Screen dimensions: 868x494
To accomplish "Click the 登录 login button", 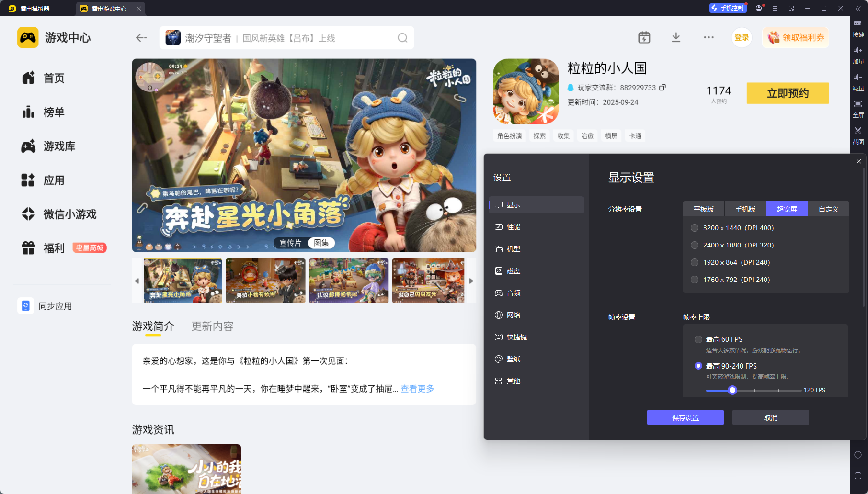I will pyautogui.click(x=742, y=37).
